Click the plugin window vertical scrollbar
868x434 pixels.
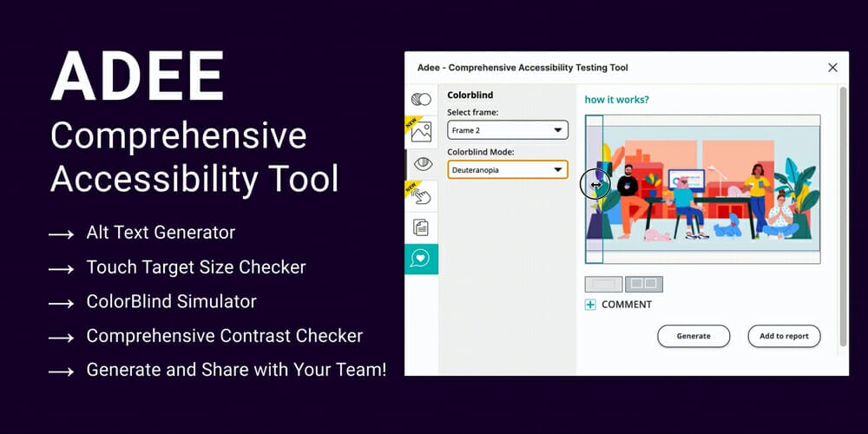click(x=843, y=216)
